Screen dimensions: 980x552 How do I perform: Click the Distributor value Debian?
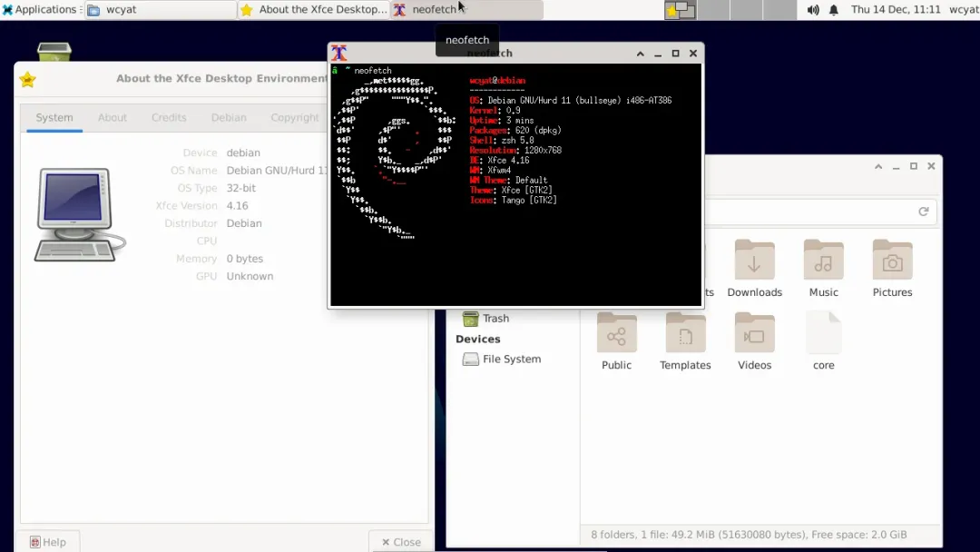point(244,223)
